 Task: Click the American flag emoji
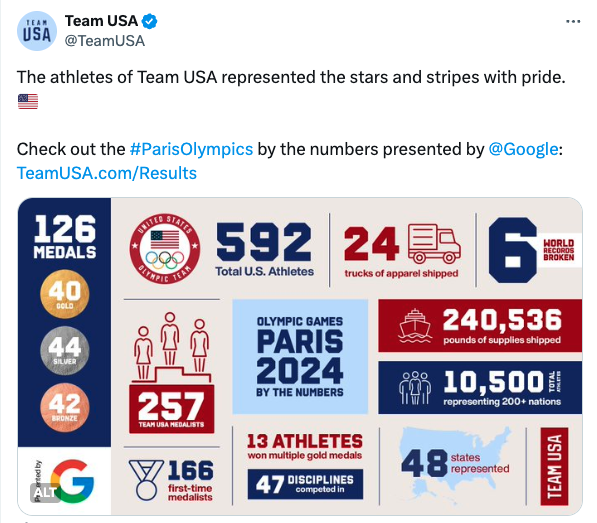tap(28, 102)
